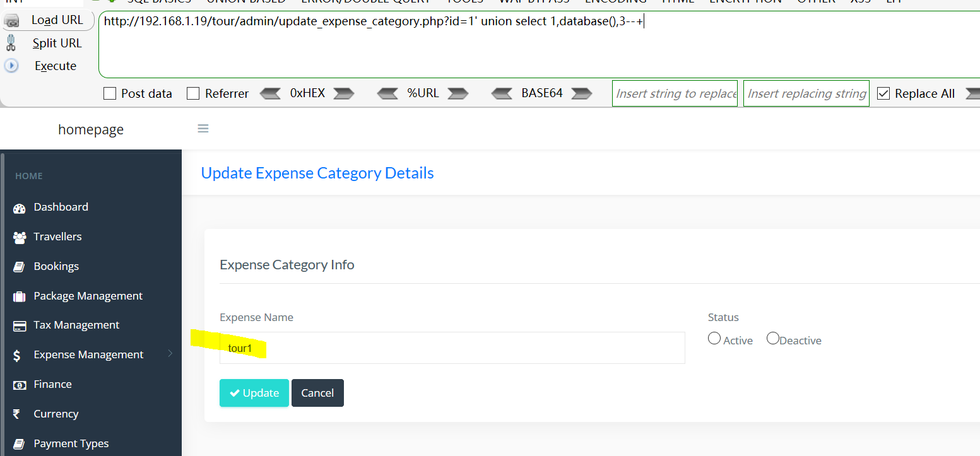Viewport: 980px width, 456px height.
Task: Click the 'Update Expense Category Details' heading
Action: pyautogui.click(x=317, y=173)
